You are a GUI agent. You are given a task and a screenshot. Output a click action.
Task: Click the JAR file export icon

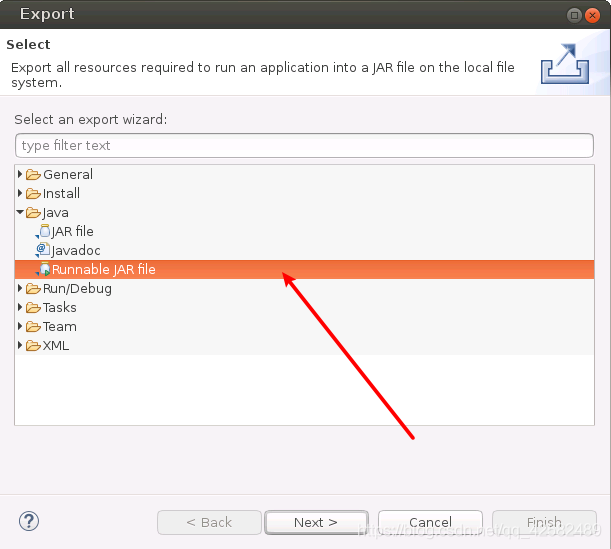[44, 231]
